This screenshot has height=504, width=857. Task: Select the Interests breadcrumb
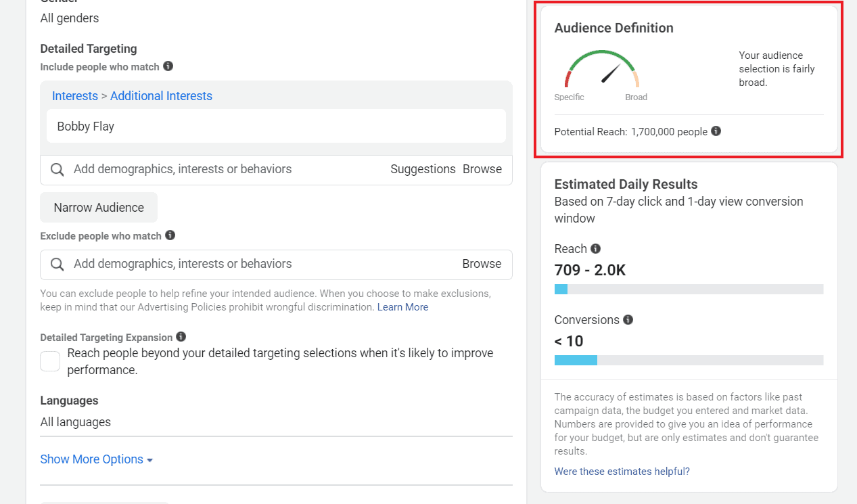click(x=74, y=95)
